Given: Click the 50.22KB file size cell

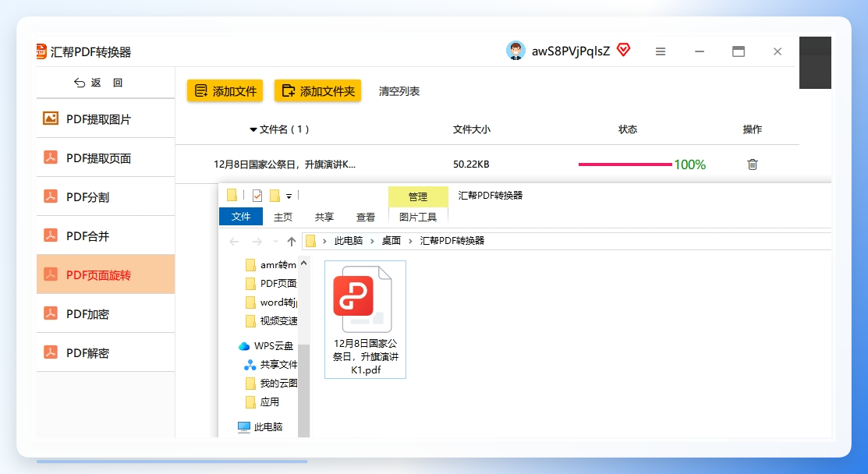Looking at the screenshot, I should pyautogui.click(x=471, y=164).
